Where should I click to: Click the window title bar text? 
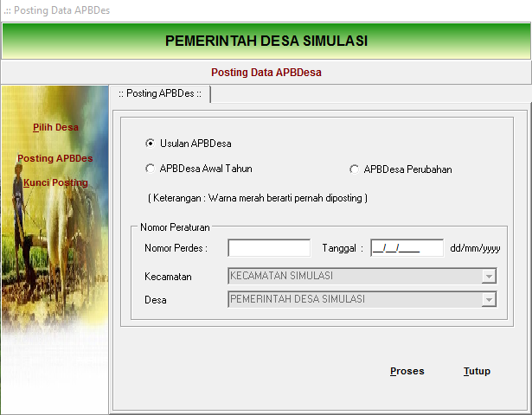tap(56, 10)
